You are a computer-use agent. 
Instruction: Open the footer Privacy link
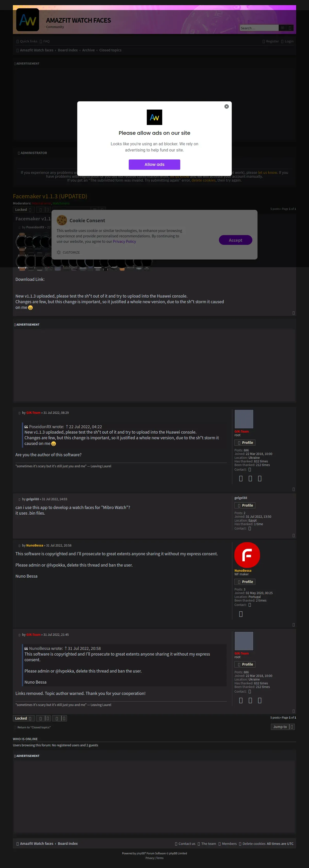[150, 858]
